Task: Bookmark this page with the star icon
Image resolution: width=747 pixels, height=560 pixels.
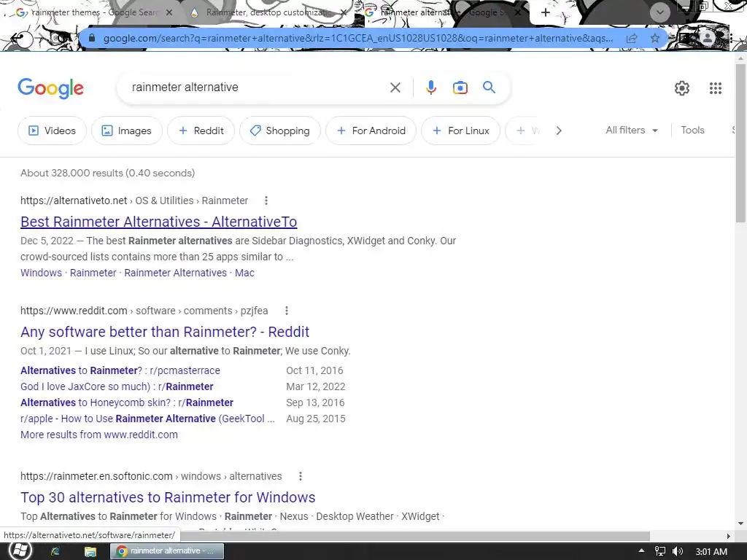Action: point(655,38)
